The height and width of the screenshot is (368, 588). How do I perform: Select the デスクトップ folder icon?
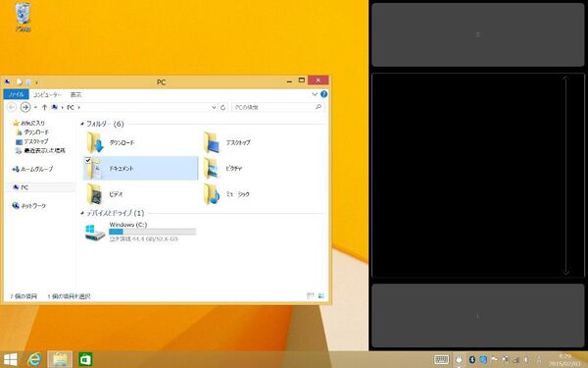pyautogui.click(x=212, y=142)
